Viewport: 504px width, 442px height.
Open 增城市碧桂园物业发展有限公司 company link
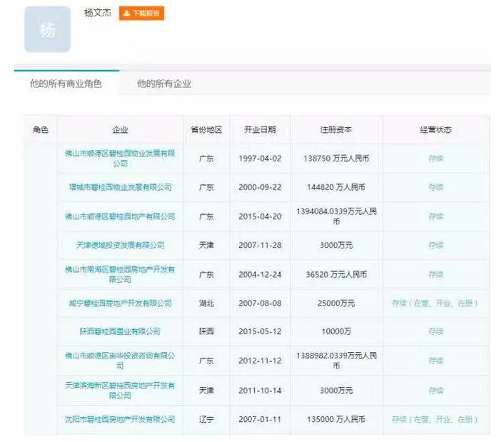(120, 187)
